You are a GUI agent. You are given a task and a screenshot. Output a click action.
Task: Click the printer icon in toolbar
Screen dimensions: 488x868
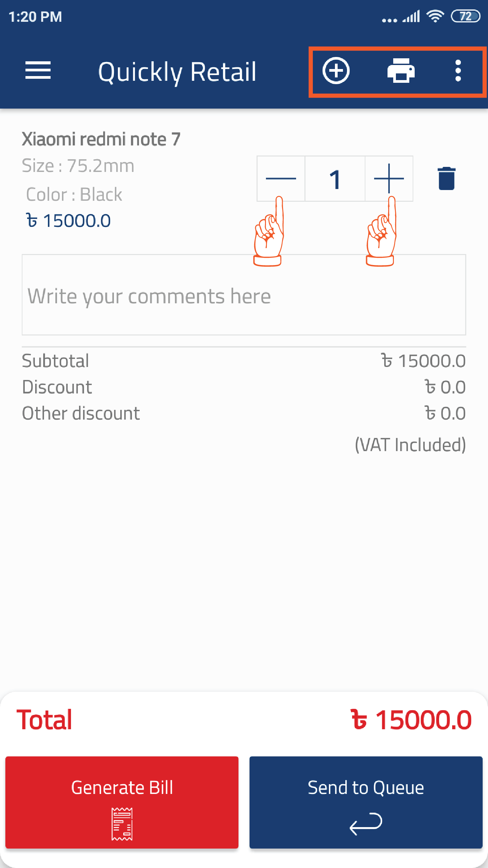pyautogui.click(x=401, y=70)
